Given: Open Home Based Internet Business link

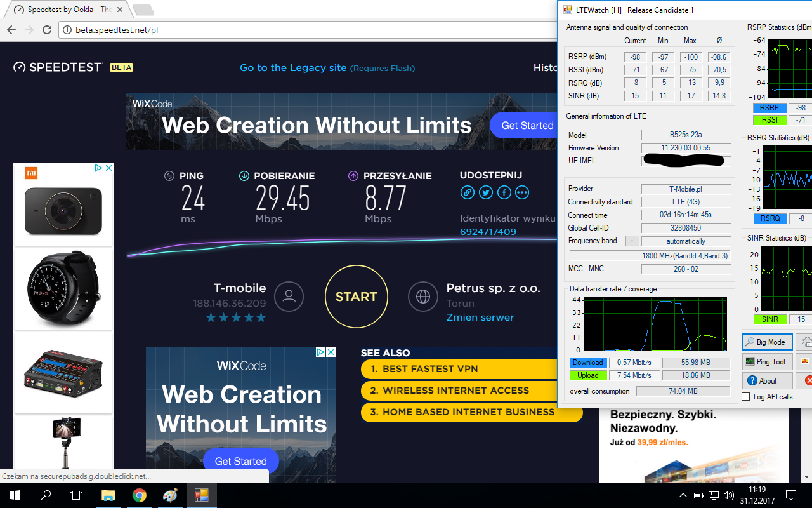Looking at the screenshot, I should pyautogui.click(x=472, y=412).
